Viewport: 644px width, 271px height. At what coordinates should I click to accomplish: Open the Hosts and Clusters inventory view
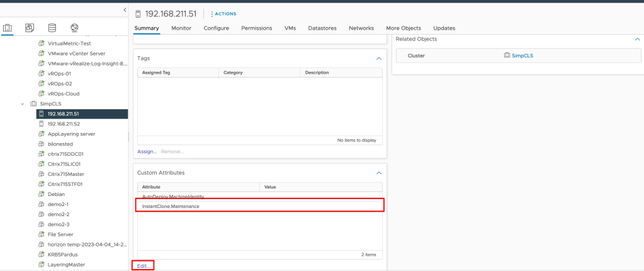coord(8,28)
